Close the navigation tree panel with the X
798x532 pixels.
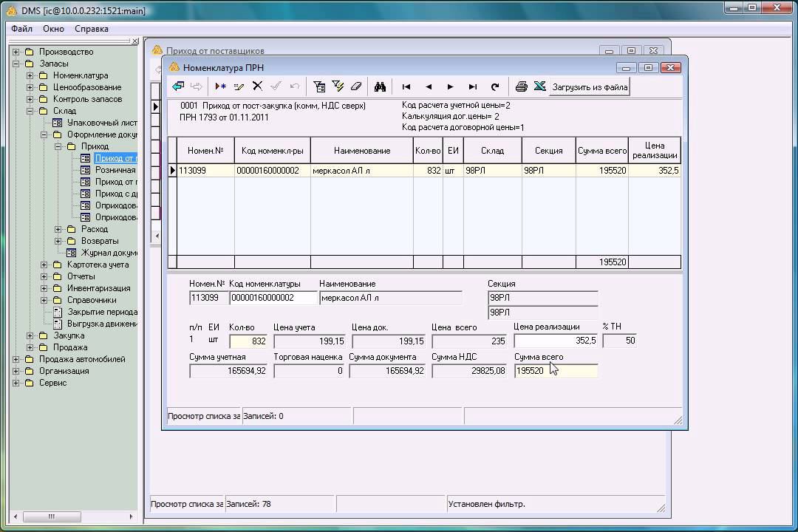pyautogui.click(x=134, y=41)
